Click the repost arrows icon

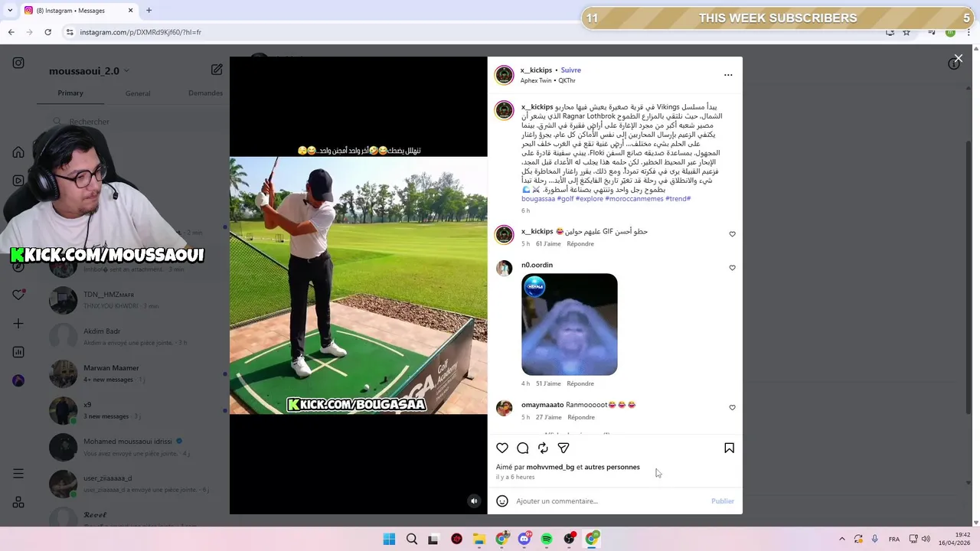[x=543, y=448]
